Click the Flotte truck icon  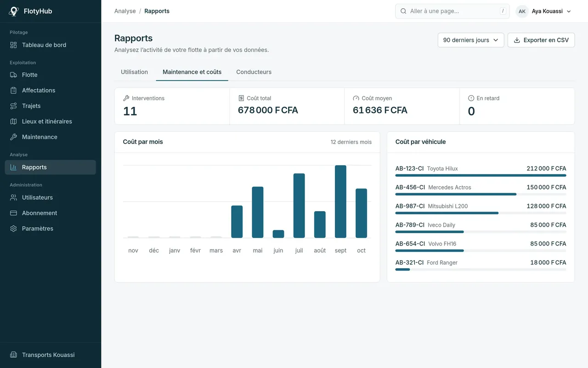(13, 75)
